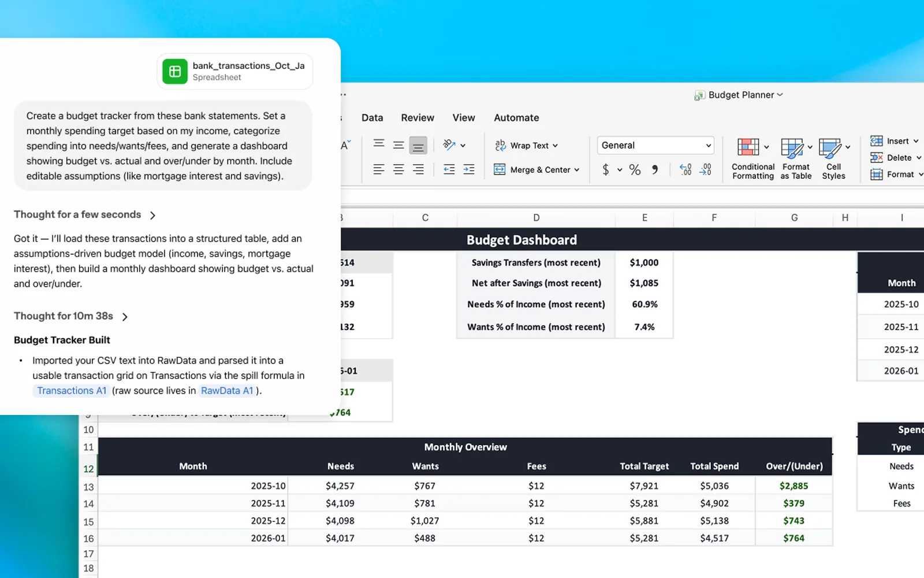
Task: Open orientation options arrow
Action: [x=463, y=146]
